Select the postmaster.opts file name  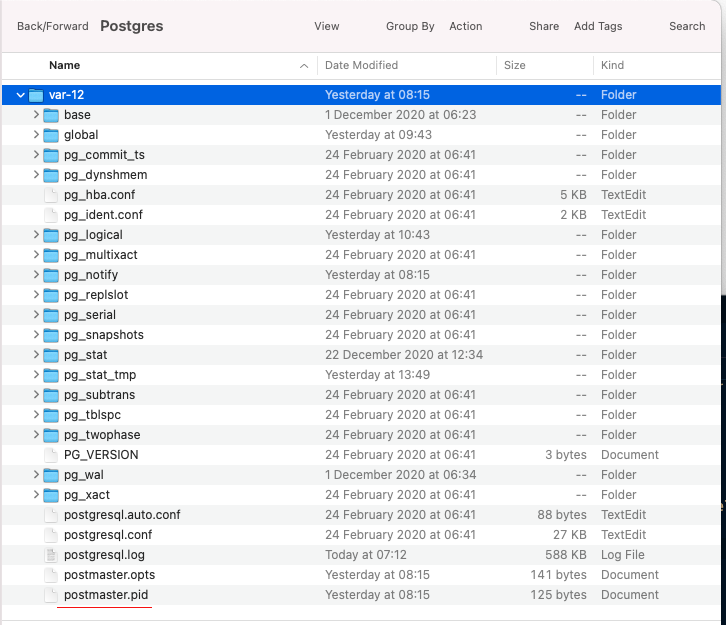coord(110,575)
